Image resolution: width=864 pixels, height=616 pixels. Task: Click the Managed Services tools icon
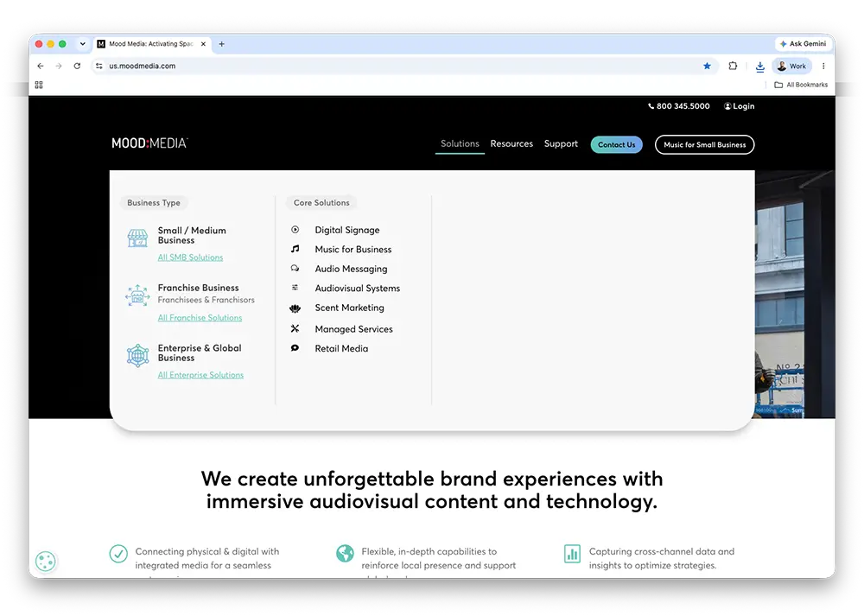point(295,329)
